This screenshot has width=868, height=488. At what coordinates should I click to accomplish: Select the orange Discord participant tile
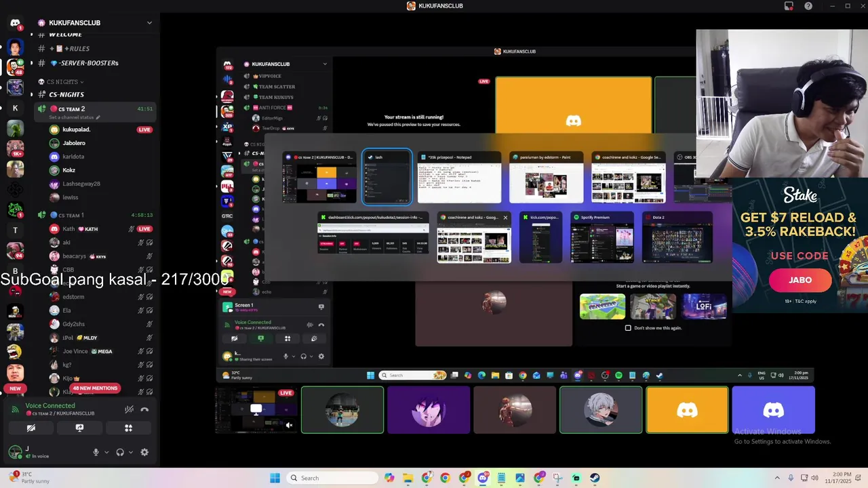687,410
